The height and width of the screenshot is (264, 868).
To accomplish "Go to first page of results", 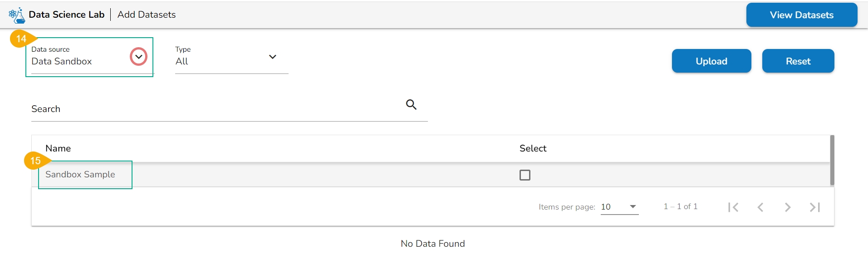I will [x=733, y=207].
